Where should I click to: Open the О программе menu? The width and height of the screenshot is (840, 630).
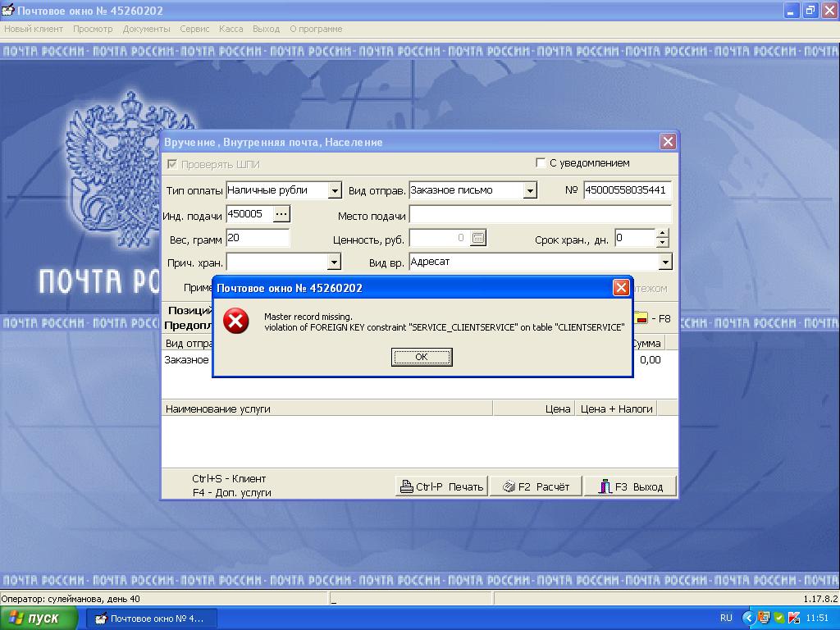click(x=316, y=29)
